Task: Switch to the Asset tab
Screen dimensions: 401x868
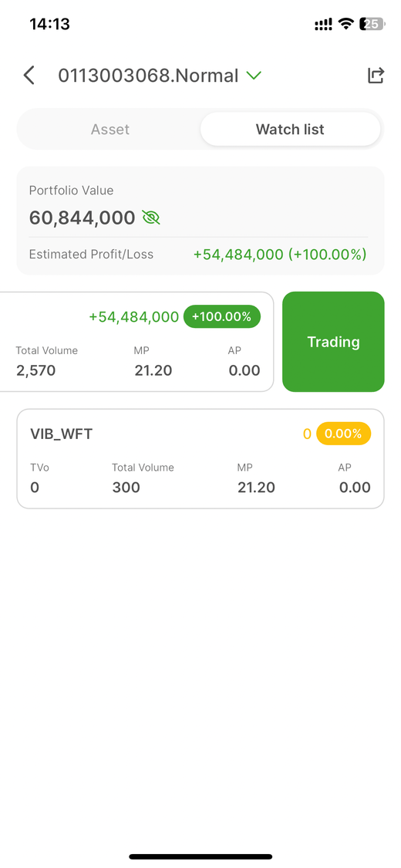Action: [110, 130]
